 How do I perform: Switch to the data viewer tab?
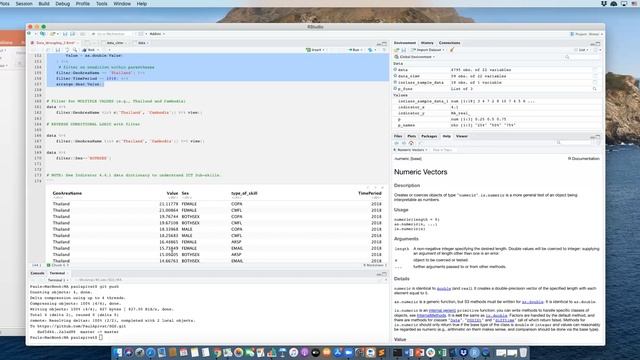pos(142,43)
